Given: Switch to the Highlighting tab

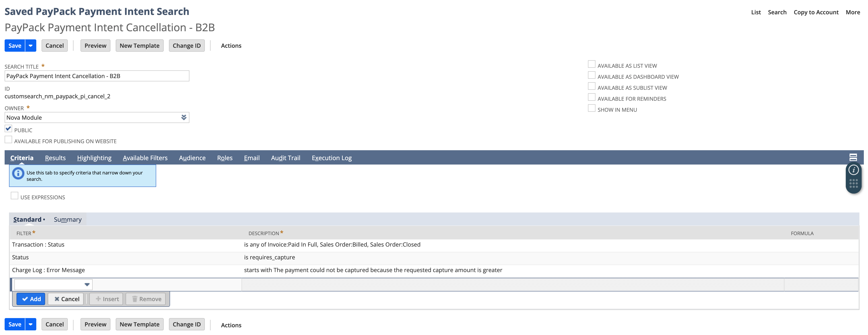Looking at the screenshot, I should click(x=94, y=158).
